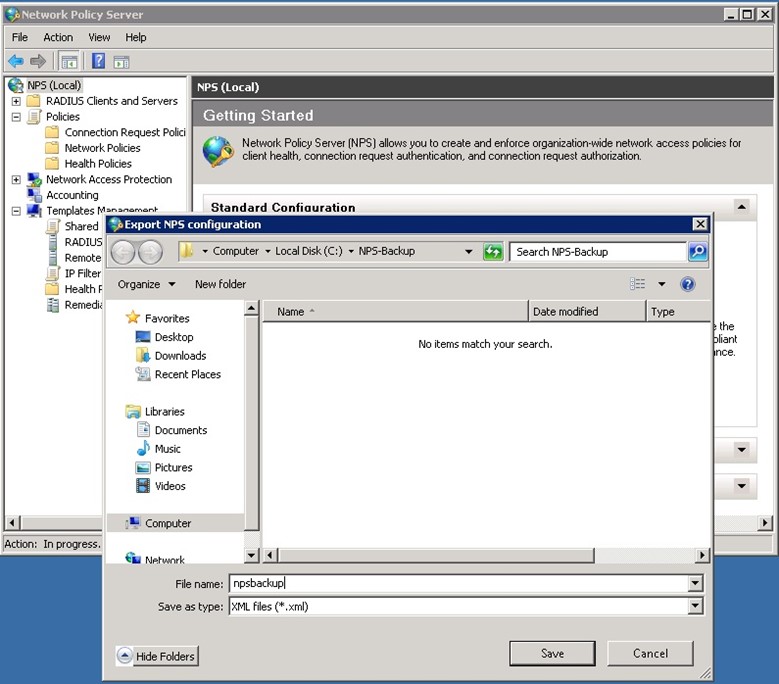779x684 pixels.
Task: Select Templates Management node
Action: coord(102,210)
